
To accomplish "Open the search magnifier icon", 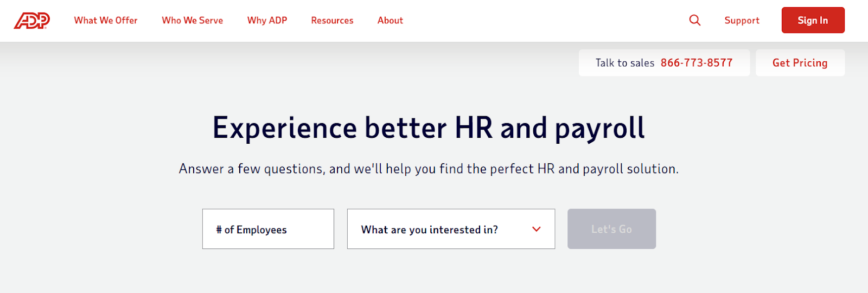I will coord(695,20).
